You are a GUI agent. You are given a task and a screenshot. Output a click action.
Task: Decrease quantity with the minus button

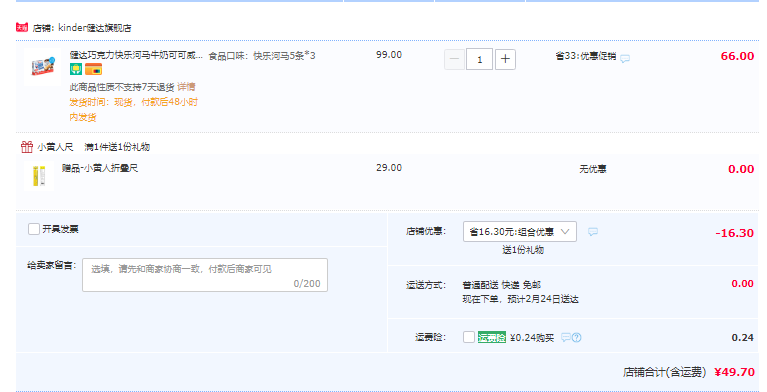click(x=454, y=60)
